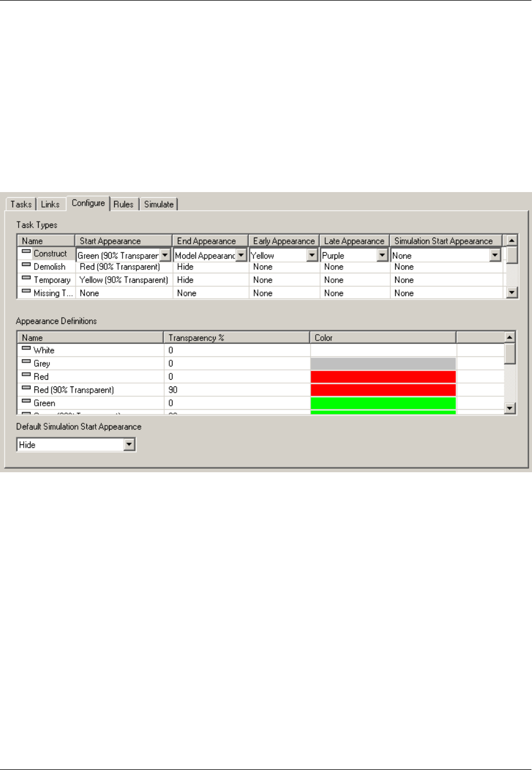Click the Transparency % column header
The image size is (532, 770).
point(237,338)
